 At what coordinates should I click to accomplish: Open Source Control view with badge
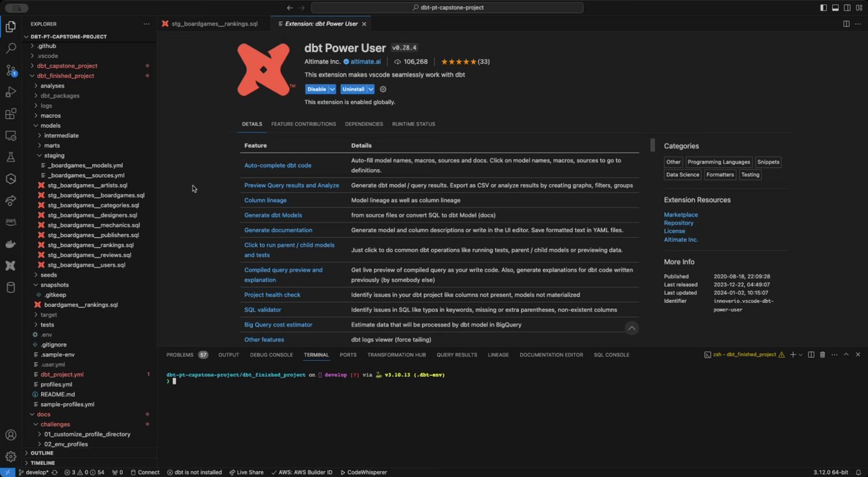pos(11,70)
